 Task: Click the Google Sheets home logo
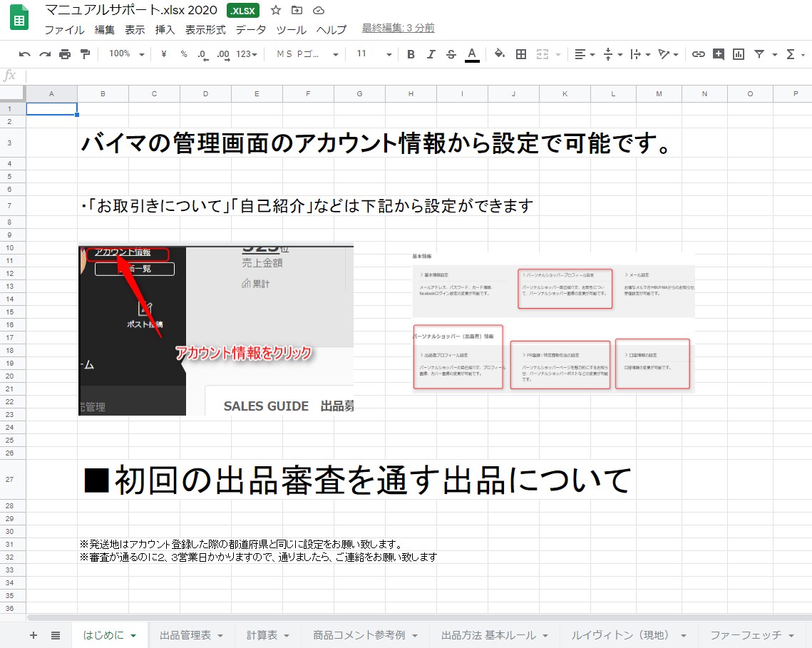19,18
